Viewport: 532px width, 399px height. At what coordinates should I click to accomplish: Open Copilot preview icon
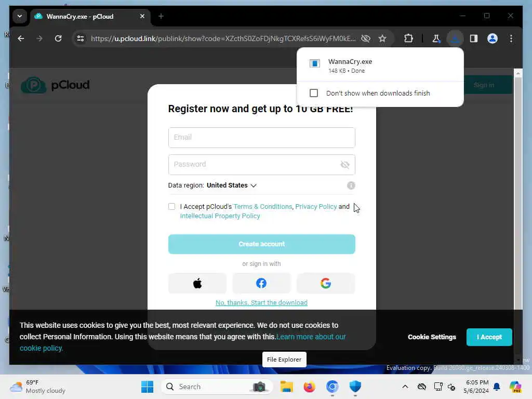(x=515, y=387)
